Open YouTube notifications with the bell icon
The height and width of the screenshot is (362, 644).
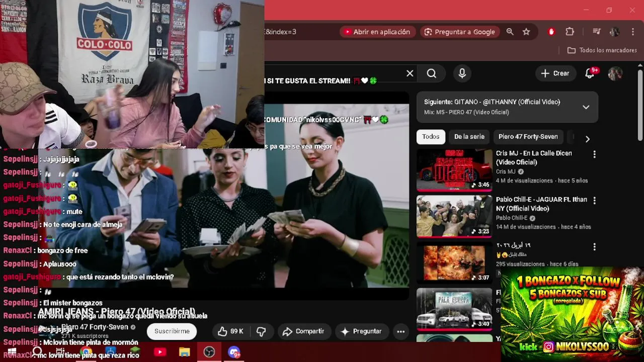590,73
